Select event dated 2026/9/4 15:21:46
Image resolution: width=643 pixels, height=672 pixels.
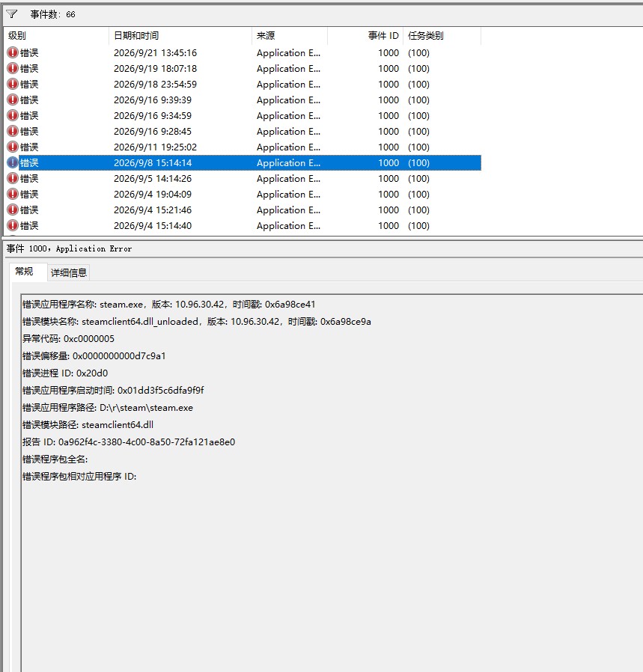point(243,210)
